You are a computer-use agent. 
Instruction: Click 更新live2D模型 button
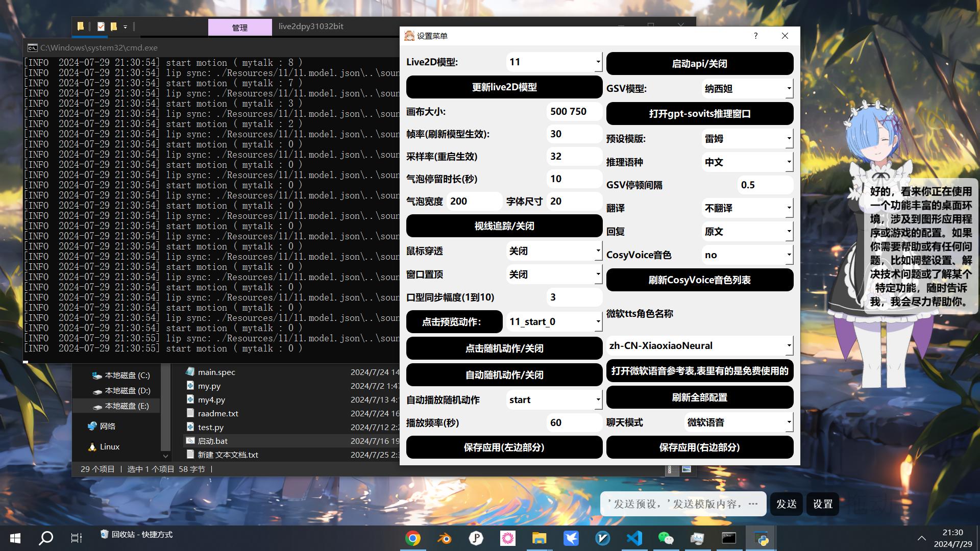pyautogui.click(x=504, y=87)
